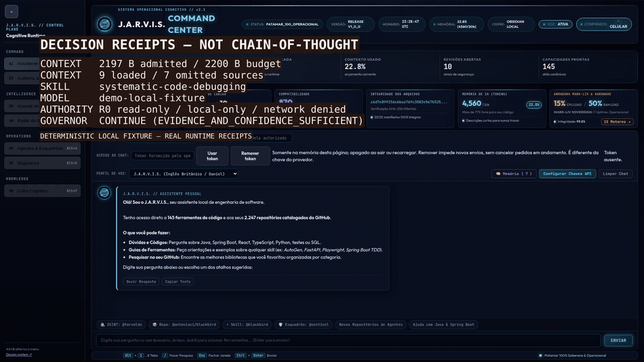
Task: Open Cofre Cognitivo in the sidebar
Action: (42, 191)
